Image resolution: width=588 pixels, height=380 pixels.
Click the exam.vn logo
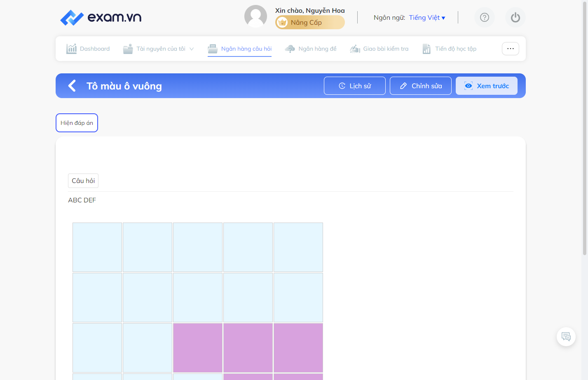pos(101,17)
